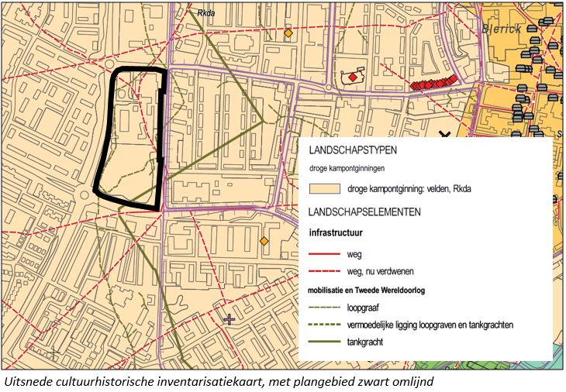This screenshot has width=566, height=392.
Task: Click the 'Rkda' map label above the legend
Action: pyautogui.click(x=206, y=13)
